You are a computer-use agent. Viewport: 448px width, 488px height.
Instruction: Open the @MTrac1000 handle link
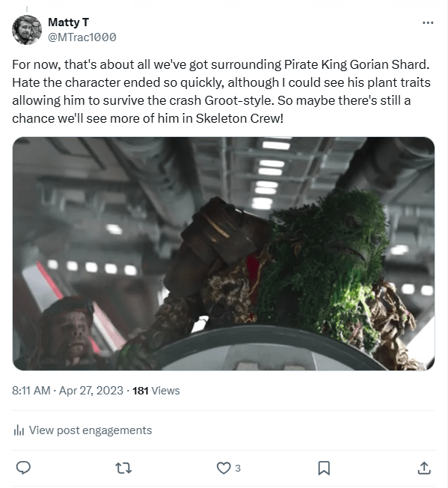(x=82, y=37)
